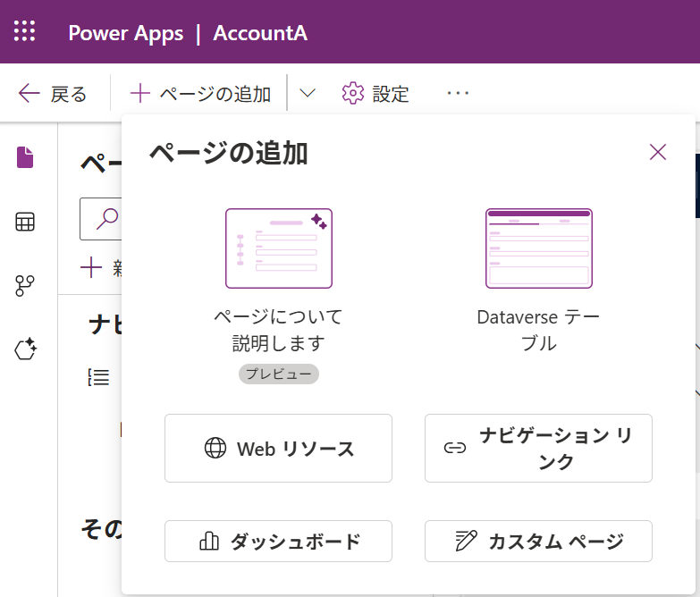The image size is (700, 597).
Task: Click the navigation list icon
Action: (98, 377)
